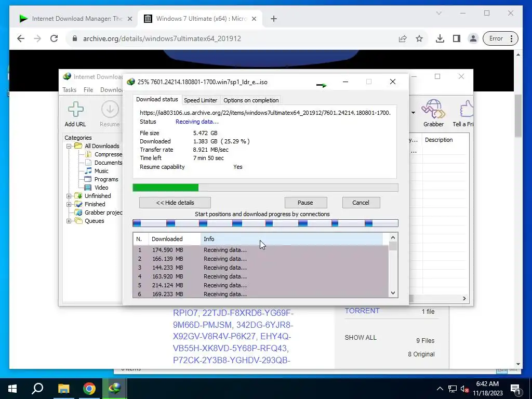Click the Downloaded column header
The height and width of the screenshot is (399, 532).
point(175,239)
